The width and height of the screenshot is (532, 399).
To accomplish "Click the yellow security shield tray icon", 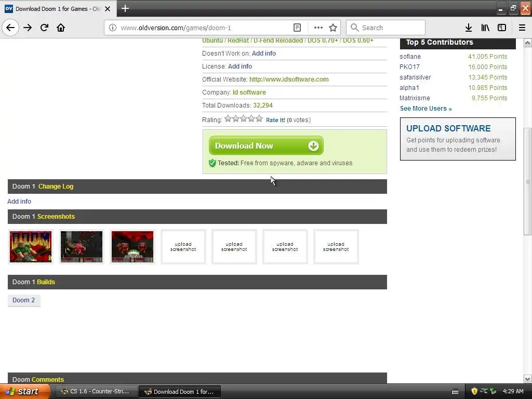I will (474, 392).
